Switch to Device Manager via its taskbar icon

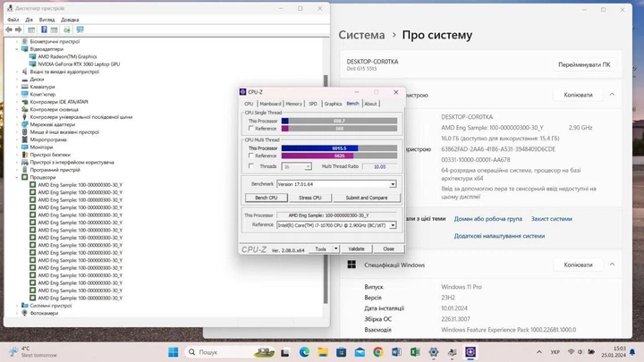pyautogui.click(x=453, y=352)
